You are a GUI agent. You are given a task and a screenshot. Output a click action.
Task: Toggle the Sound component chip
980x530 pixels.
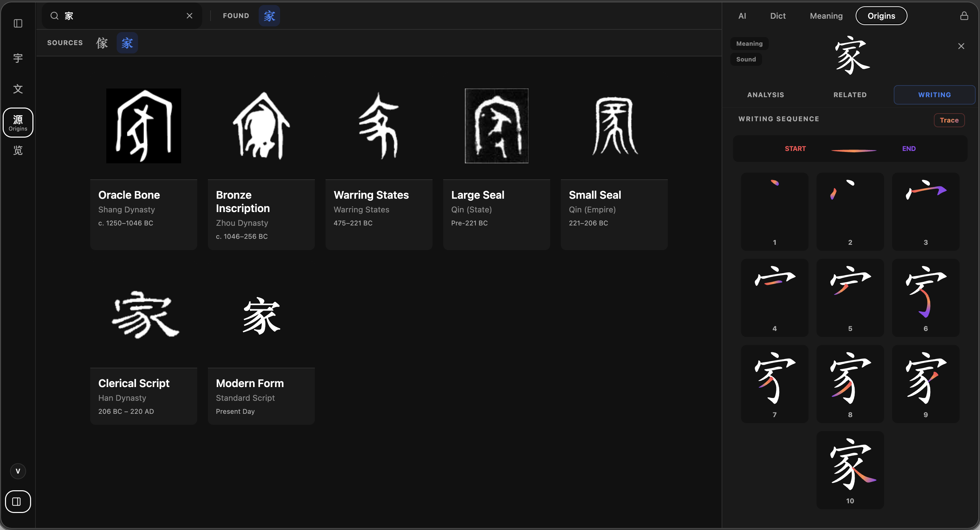point(746,59)
